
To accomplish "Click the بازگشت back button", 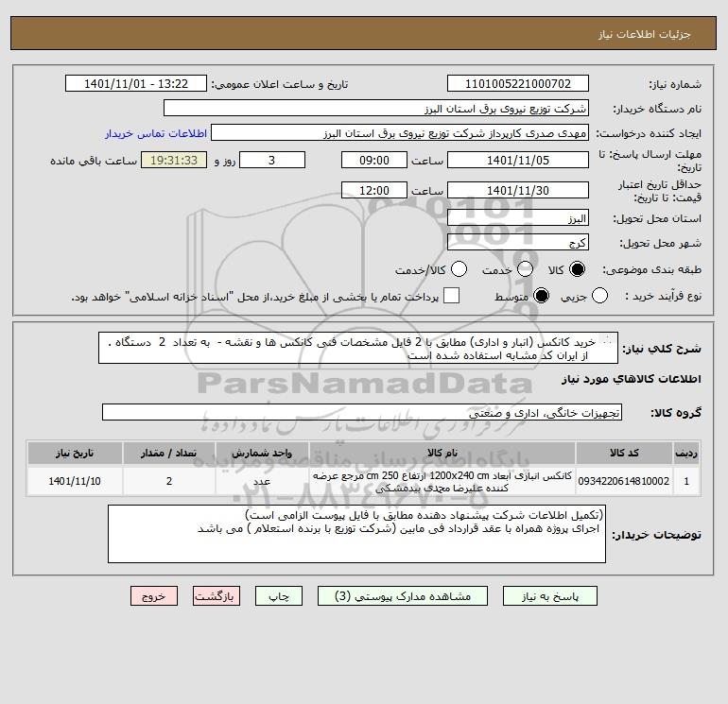I will coord(217,596).
